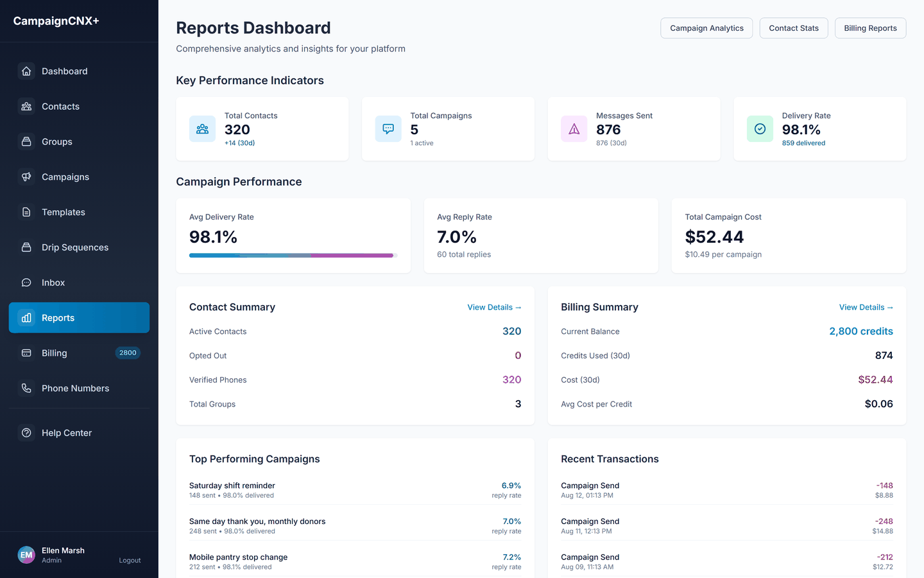
Task: Click the CampaignCNX+ logo
Action: pos(56,21)
